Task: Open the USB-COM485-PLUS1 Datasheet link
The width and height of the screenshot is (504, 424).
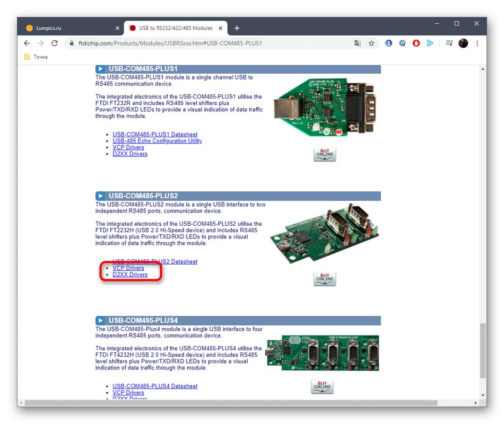Action: 155,134
